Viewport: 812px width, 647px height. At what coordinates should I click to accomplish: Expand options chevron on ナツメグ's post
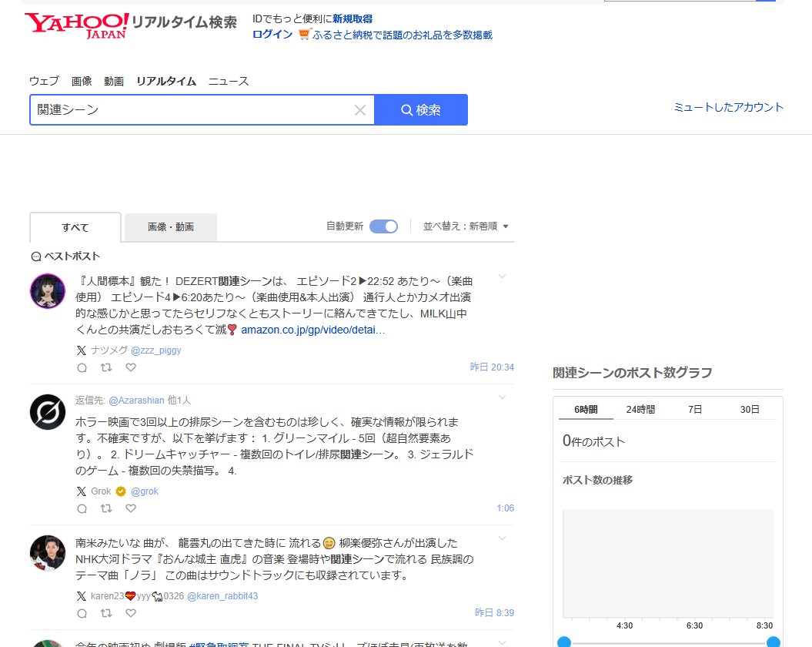(x=502, y=277)
